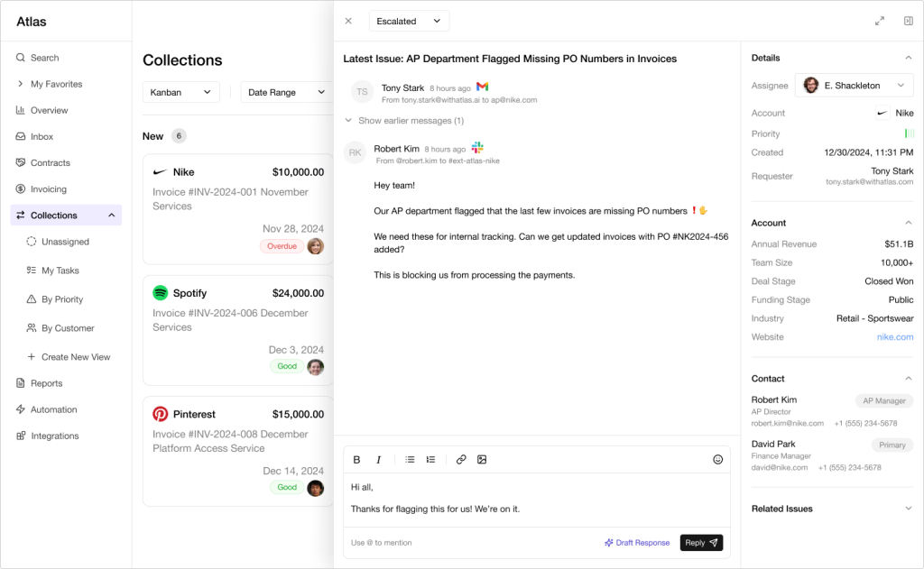Click the Pinterest card assignee avatar
The height and width of the screenshot is (569, 924).
click(316, 489)
